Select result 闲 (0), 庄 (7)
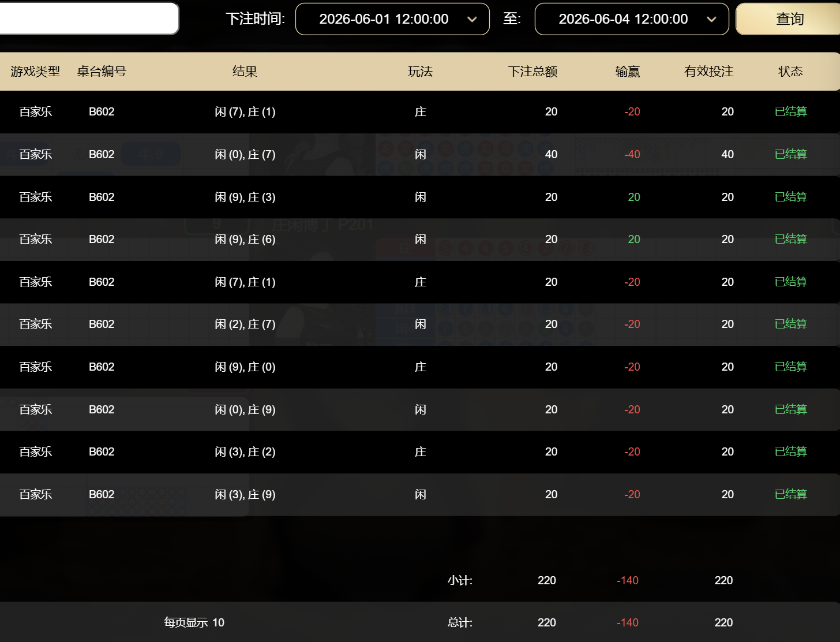840x642 pixels. click(x=245, y=154)
